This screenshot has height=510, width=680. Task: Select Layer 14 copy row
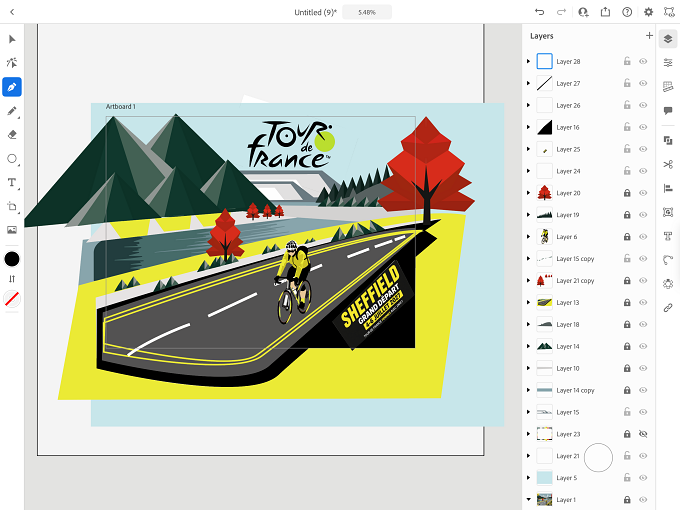[588, 390]
